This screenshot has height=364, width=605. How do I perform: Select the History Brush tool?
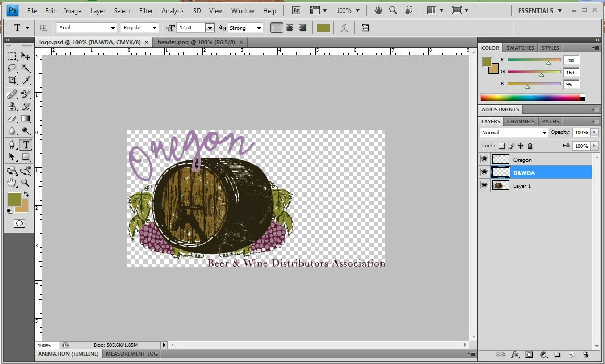pos(26,106)
